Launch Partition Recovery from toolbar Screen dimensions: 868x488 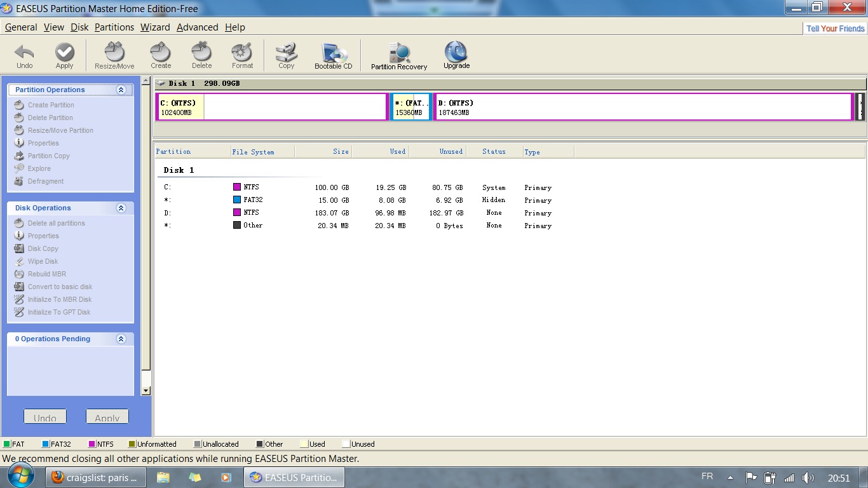(399, 56)
